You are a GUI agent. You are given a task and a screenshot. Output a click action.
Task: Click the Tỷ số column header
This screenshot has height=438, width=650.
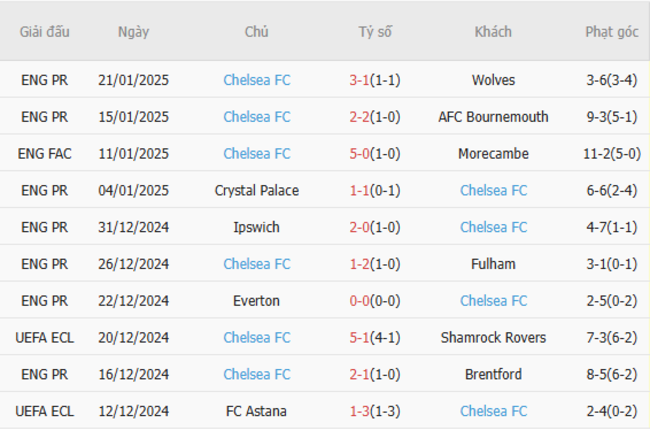[375, 31]
